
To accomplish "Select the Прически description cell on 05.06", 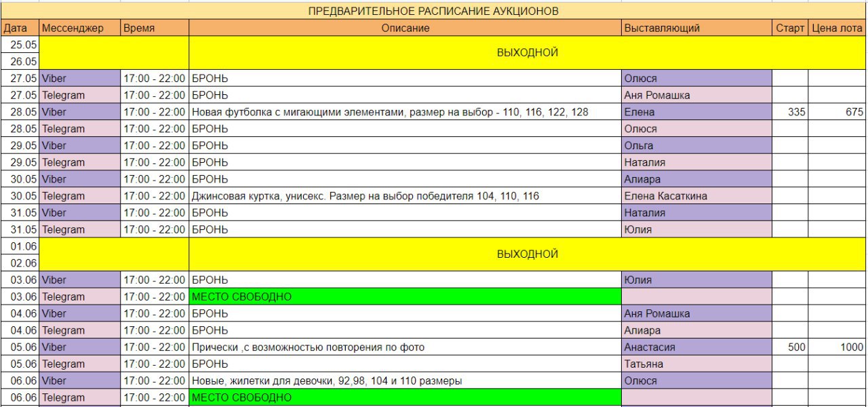I will [x=406, y=347].
